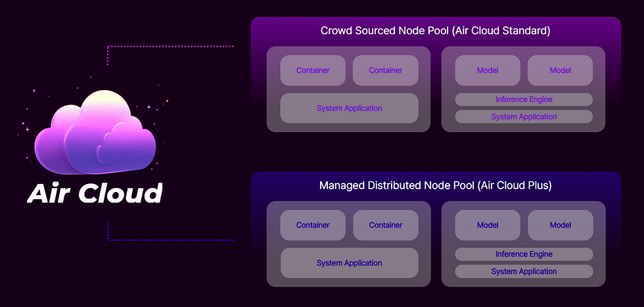The image size is (644, 307).
Task: Select first Model box in Managed Distributed pool
Action: tap(488, 225)
